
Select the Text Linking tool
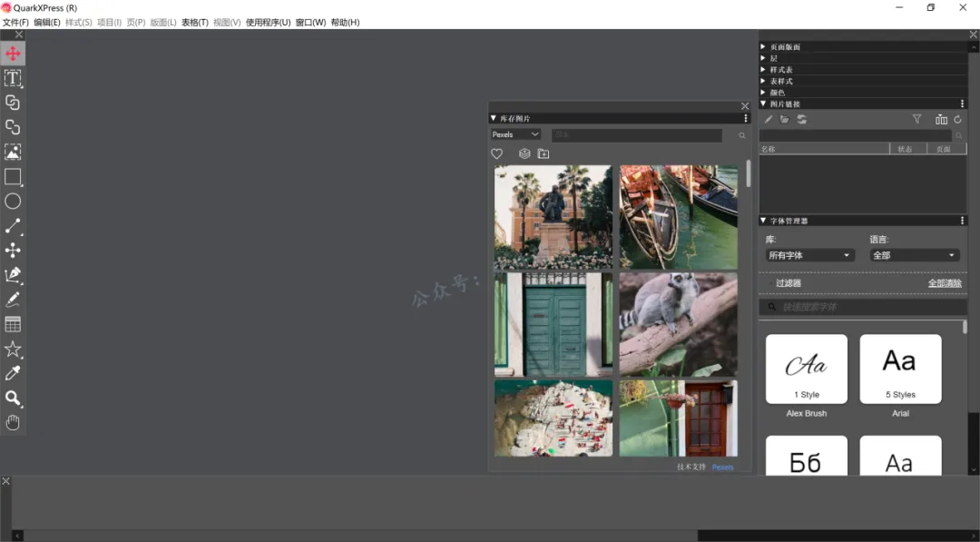(13, 103)
